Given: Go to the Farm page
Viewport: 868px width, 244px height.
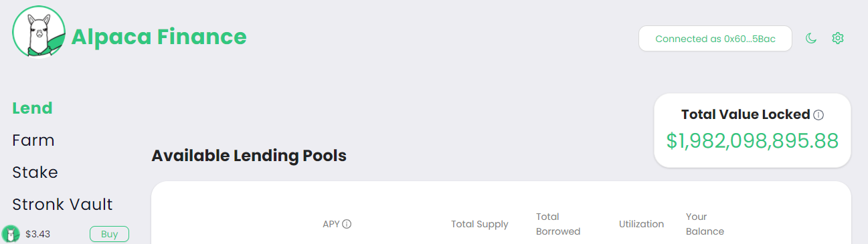Looking at the screenshot, I should 33,140.
